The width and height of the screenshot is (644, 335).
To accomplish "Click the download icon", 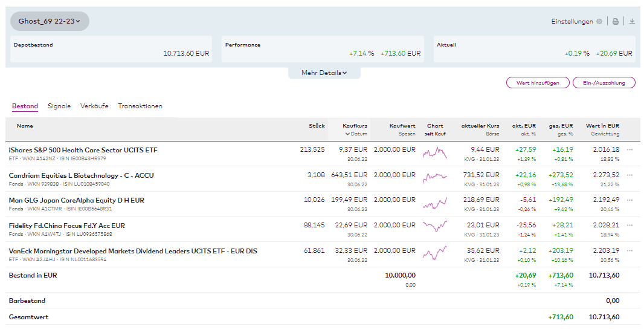I will 632,21.
